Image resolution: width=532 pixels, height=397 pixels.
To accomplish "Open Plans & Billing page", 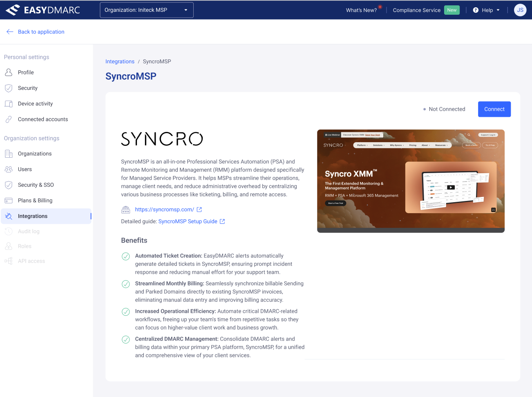I will [35, 201].
